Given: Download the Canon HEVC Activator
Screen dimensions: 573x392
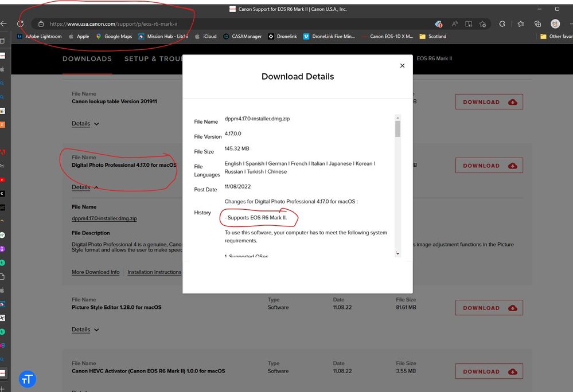Looking at the screenshot, I should (489, 372).
